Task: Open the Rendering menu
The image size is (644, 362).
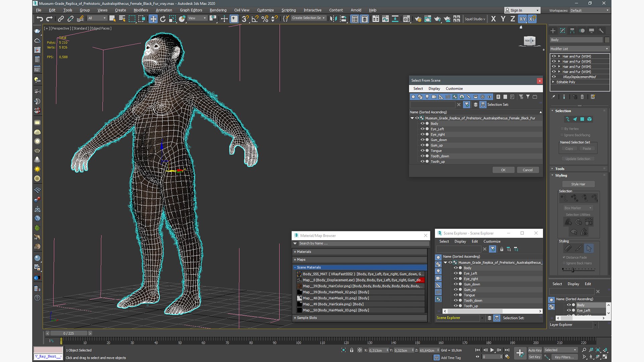Action: tap(218, 10)
